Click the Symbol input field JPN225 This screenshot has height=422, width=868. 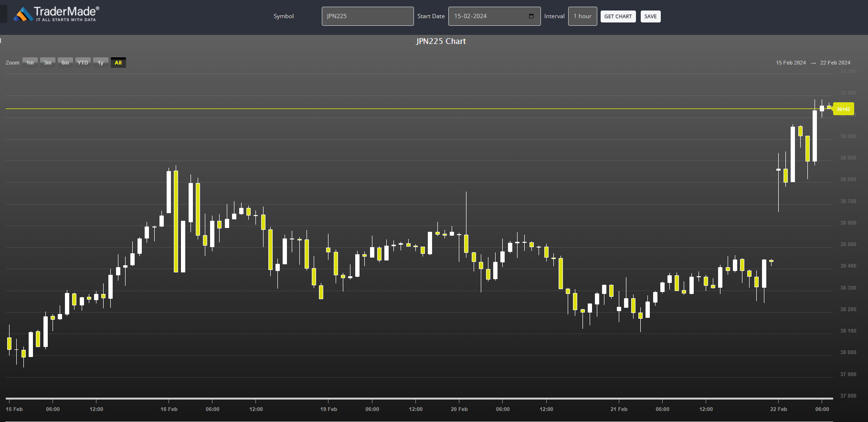pos(368,16)
